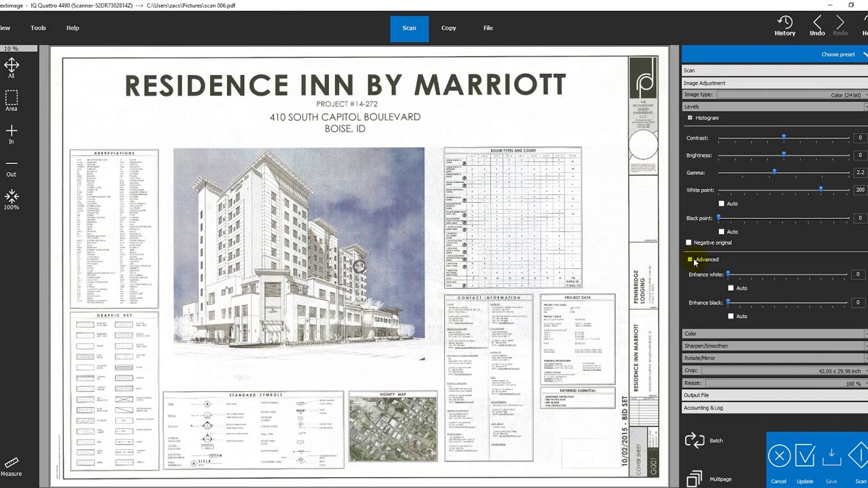Click the Enhance black slider handle
Image resolution: width=868 pixels, height=488 pixels.
click(x=728, y=302)
